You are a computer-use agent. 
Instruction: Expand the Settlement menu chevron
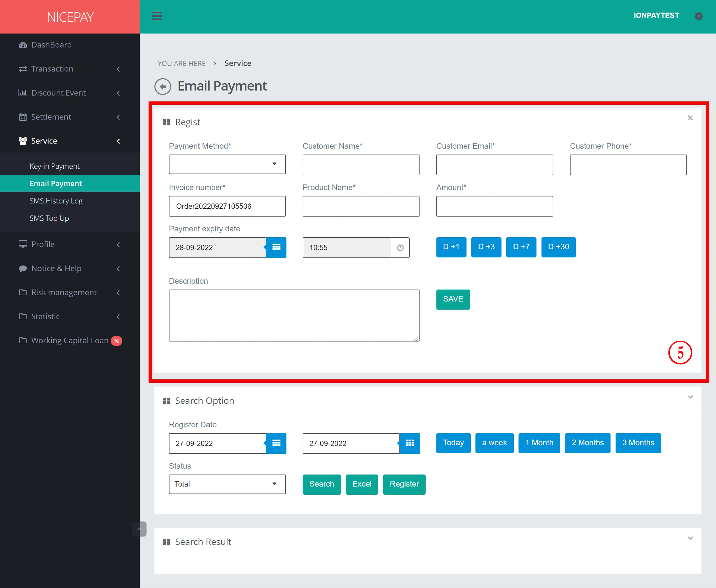[x=118, y=117]
